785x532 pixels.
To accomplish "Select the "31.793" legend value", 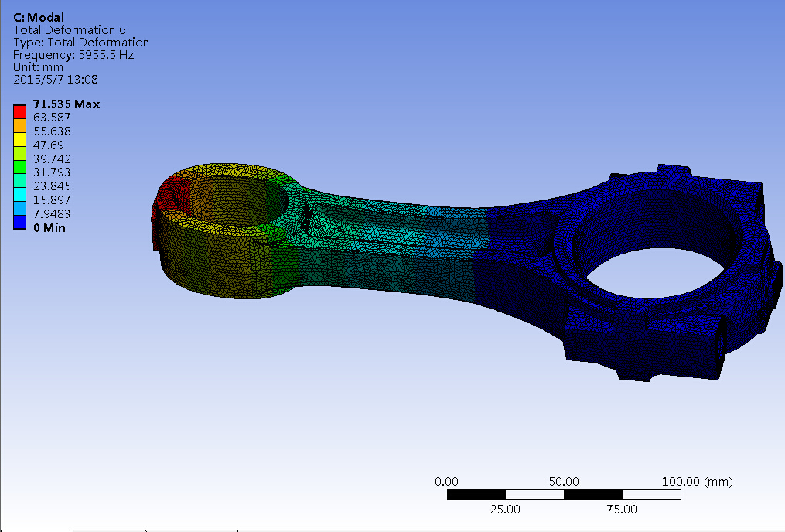I will tap(52, 172).
